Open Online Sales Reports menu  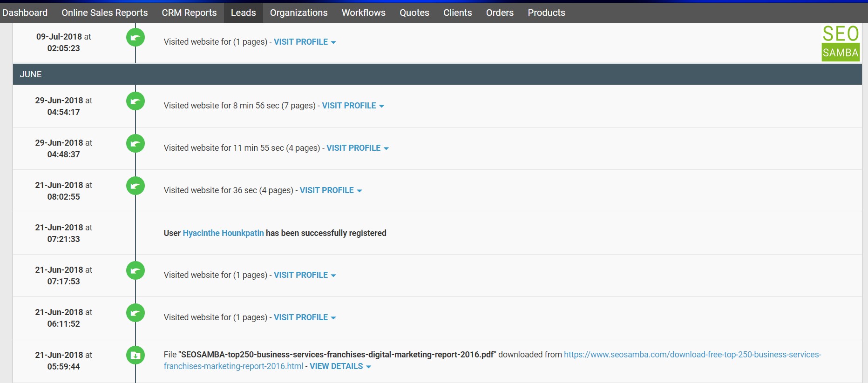point(105,13)
